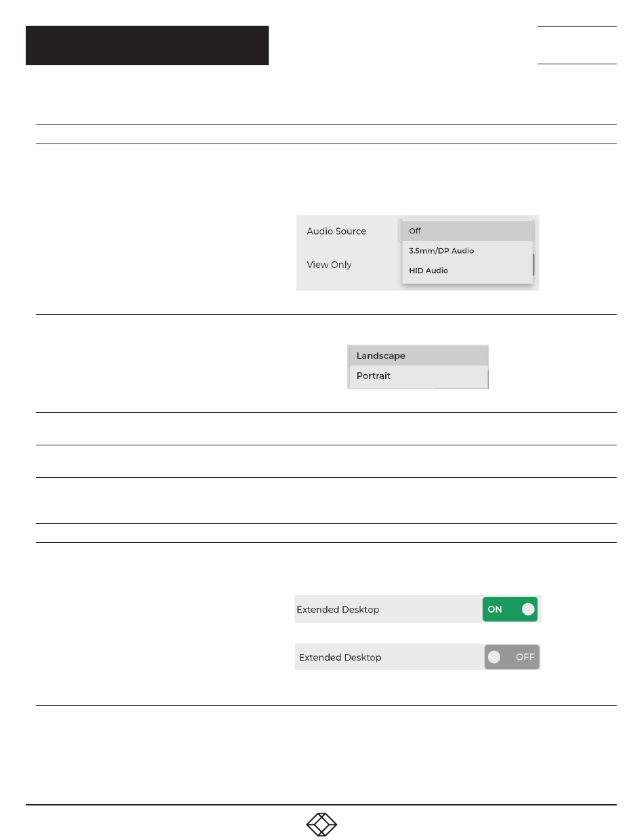
Task: Click the Audio Source label
Action: [x=336, y=231]
